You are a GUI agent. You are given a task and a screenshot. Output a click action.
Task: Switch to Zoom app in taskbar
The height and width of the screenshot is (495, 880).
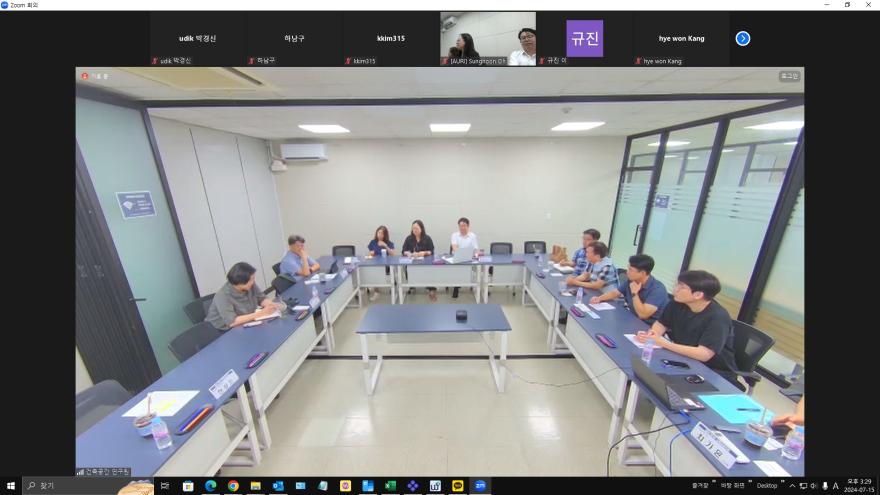coord(480,485)
